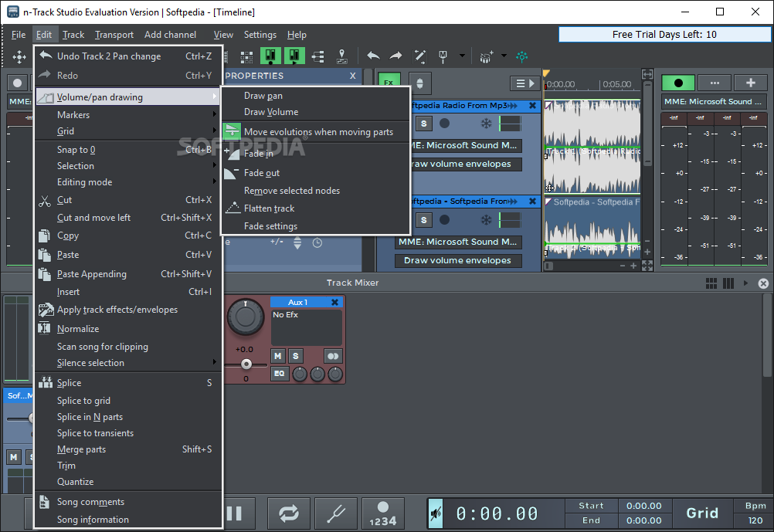Viewport: 774px width, 532px height.
Task: Open dropdown arrow next to drum icon
Action: (504, 56)
